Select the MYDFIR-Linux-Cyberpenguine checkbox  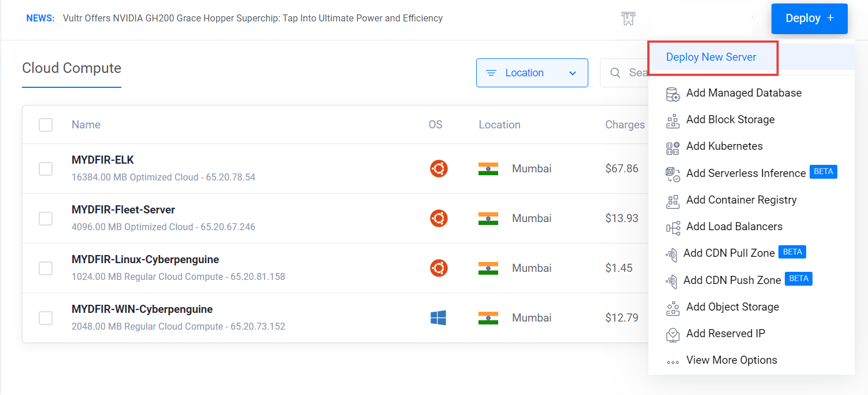(46, 268)
